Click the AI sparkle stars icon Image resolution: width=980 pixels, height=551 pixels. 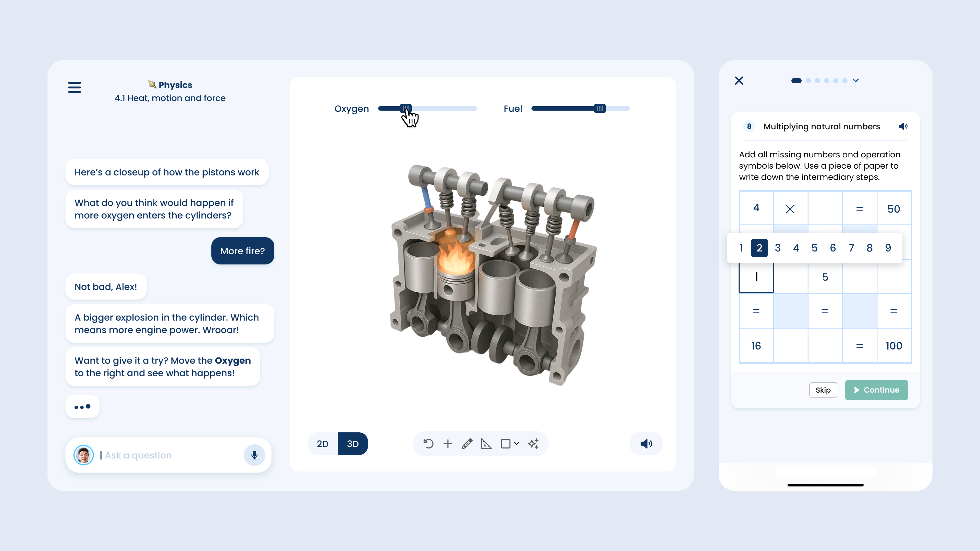[533, 443]
